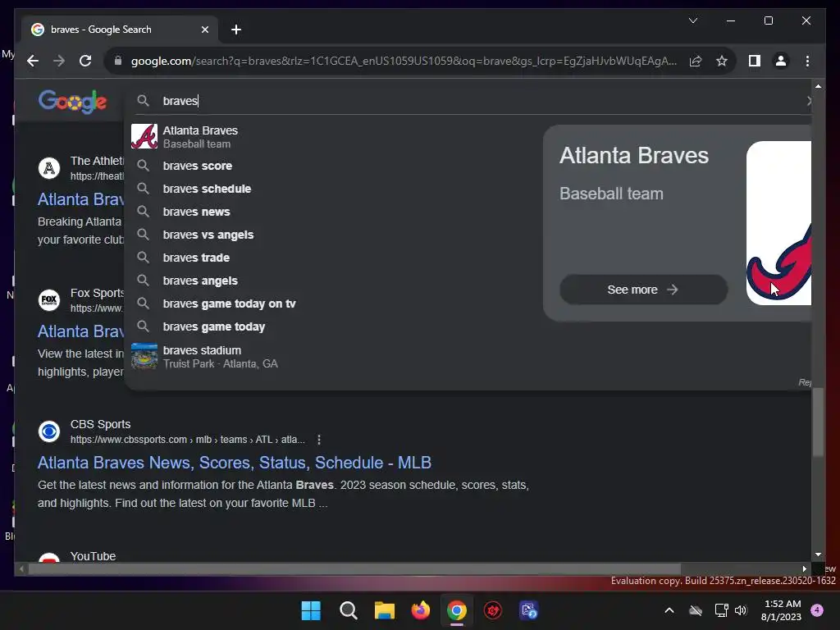Image resolution: width=840 pixels, height=630 pixels.
Task: Select the "braves score" suggestion
Action: [333, 166]
